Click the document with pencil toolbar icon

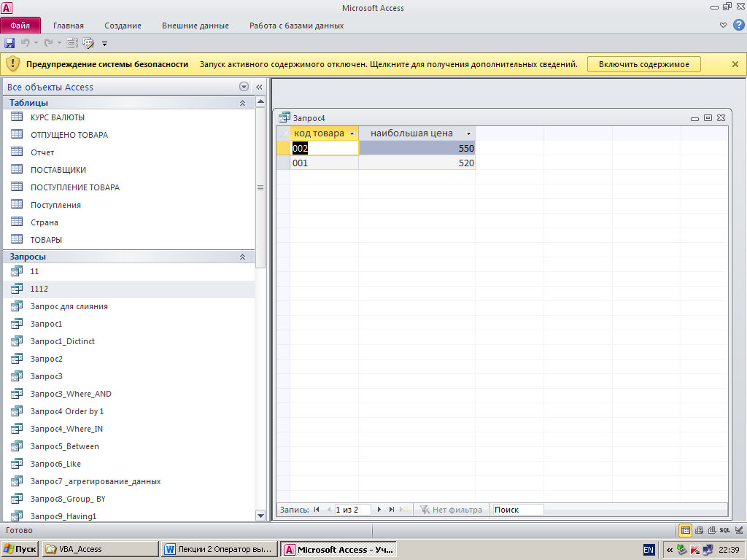coord(88,43)
